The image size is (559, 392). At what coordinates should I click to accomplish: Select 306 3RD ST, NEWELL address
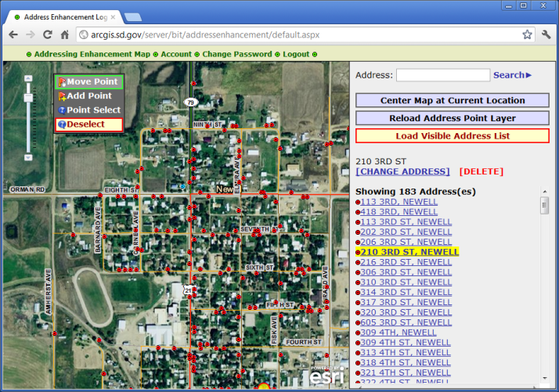point(406,272)
